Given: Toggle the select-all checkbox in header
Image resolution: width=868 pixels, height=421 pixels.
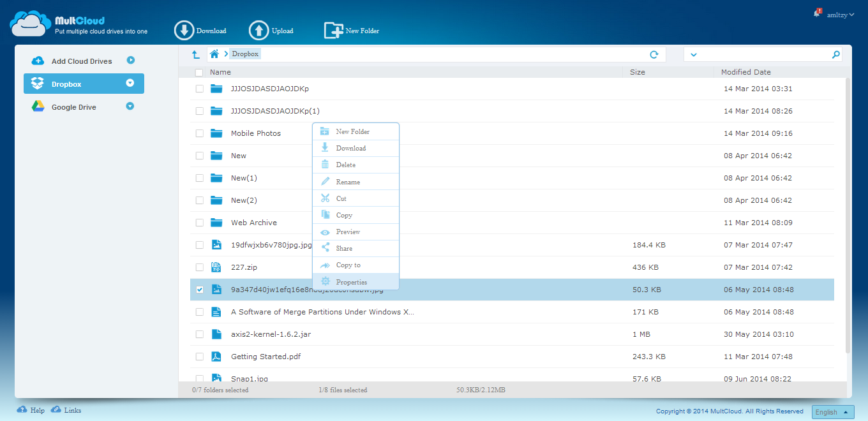Looking at the screenshot, I should point(199,73).
